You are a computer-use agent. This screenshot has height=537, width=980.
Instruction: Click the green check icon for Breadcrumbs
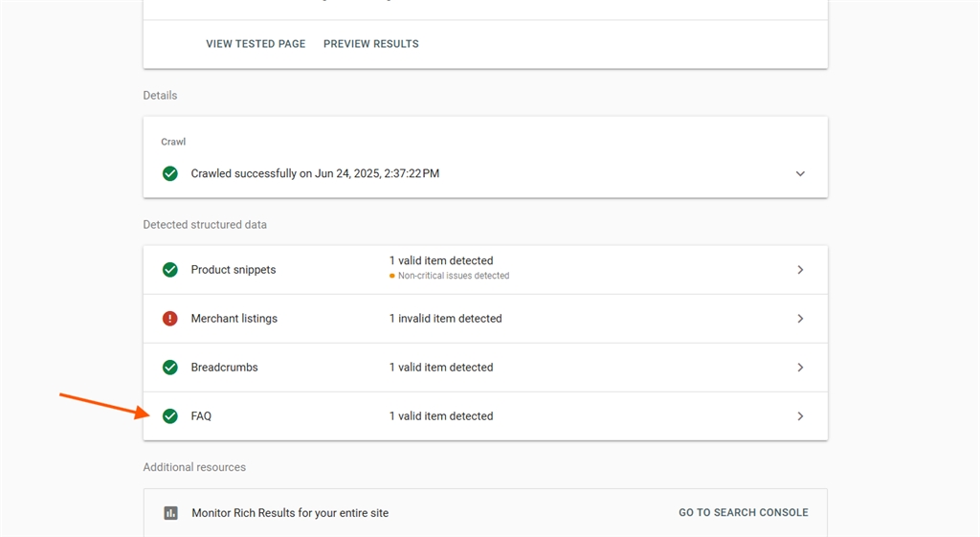tap(170, 367)
